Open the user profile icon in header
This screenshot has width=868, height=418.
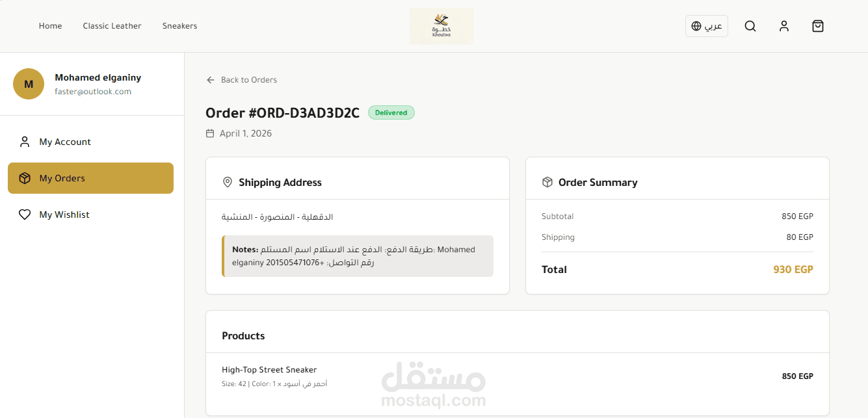coord(784,26)
